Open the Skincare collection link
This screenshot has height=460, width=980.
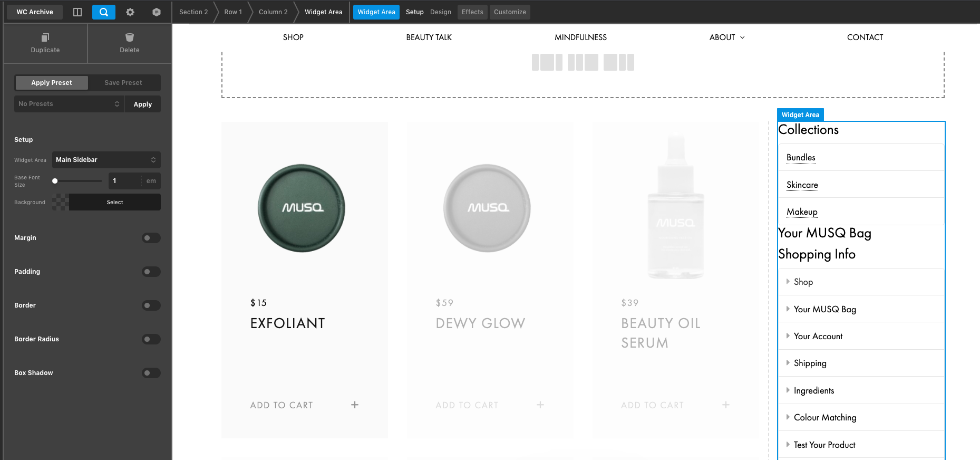click(x=802, y=185)
